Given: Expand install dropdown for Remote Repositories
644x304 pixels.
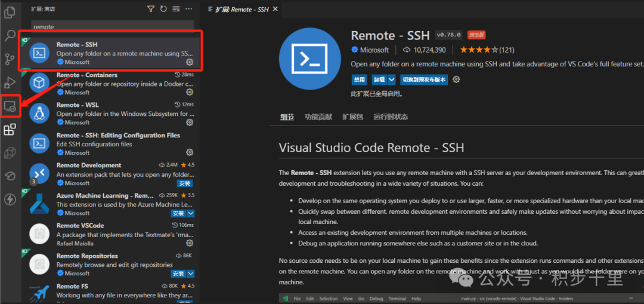Looking at the screenshot, I should 191,274.
